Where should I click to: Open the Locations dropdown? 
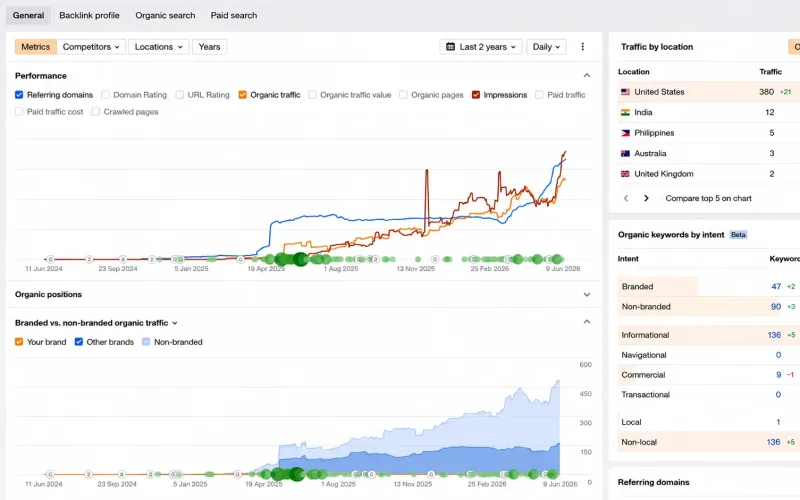tap(159, 46)
